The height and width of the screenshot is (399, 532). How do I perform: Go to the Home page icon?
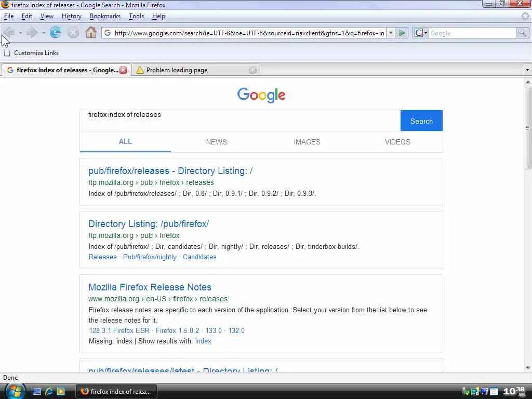pyautogui.click(x=90, y=33)
